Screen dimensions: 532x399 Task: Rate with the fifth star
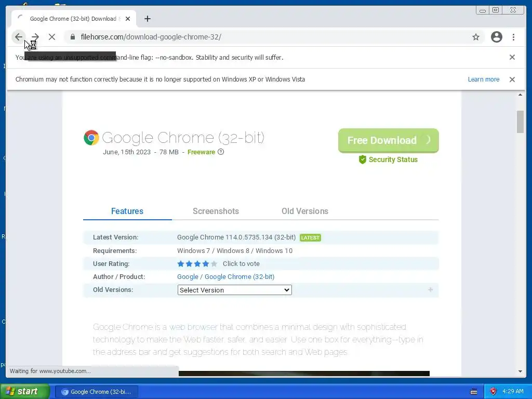(214, 263)
